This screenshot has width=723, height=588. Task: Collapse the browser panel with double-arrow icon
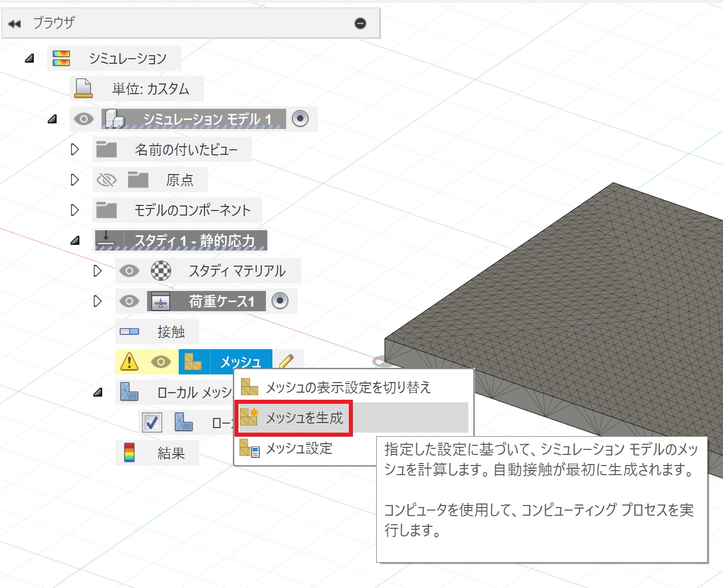coord(15,24)
